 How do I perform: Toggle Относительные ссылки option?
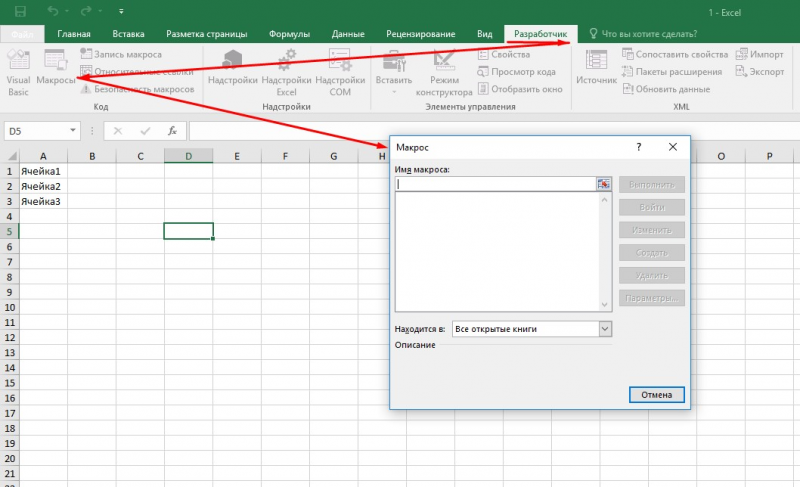137,71
